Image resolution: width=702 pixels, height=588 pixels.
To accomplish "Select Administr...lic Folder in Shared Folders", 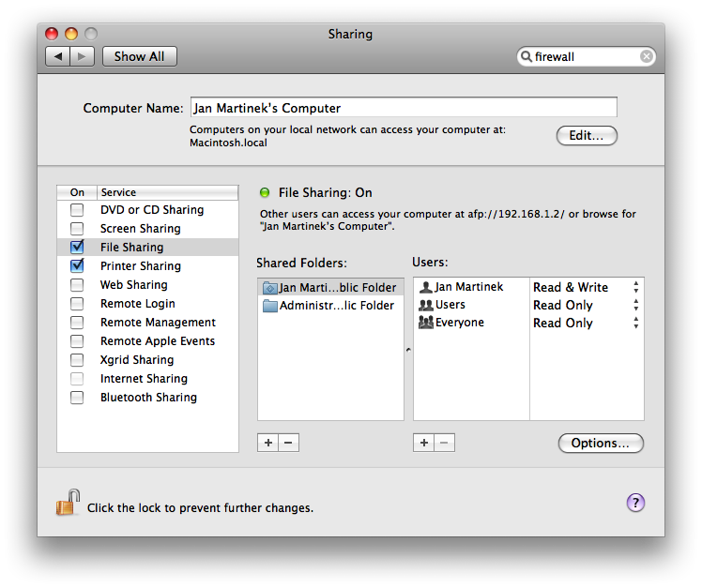I will pos(331,306).
